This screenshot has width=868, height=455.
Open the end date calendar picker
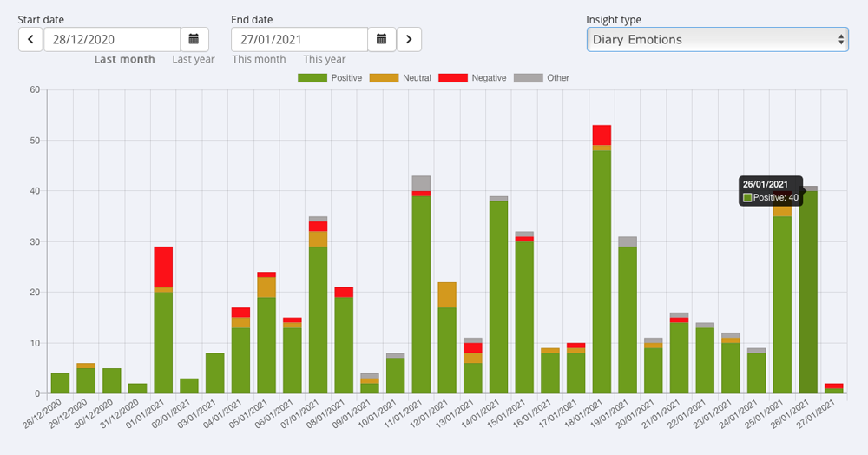(381, 39)
